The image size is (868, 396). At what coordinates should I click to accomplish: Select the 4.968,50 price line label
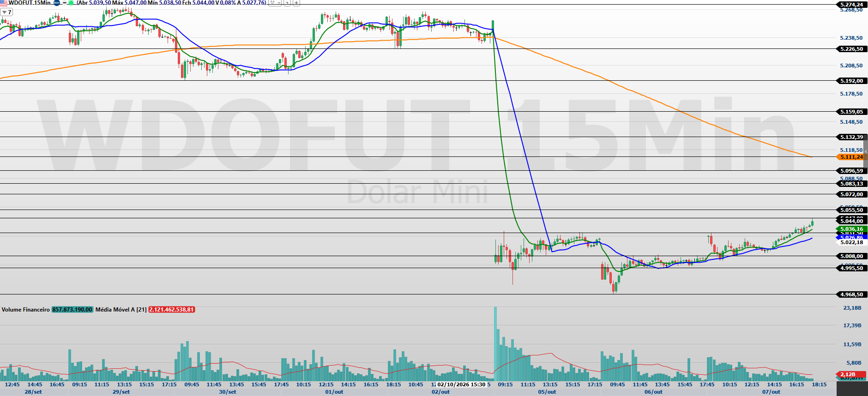[x=851, y=294]
